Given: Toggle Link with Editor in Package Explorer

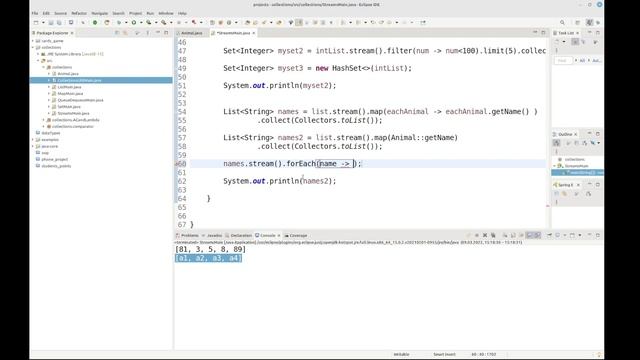Looking at the screenshot, I should (125, 33).
